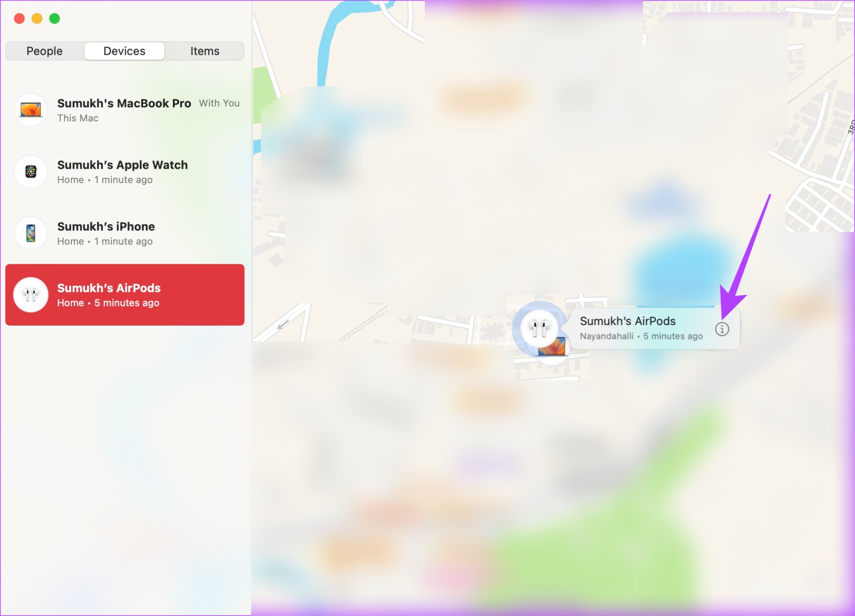Click the AirPods icon on the map pin
This screenshot has height=616, width=855.
point(539,328)
